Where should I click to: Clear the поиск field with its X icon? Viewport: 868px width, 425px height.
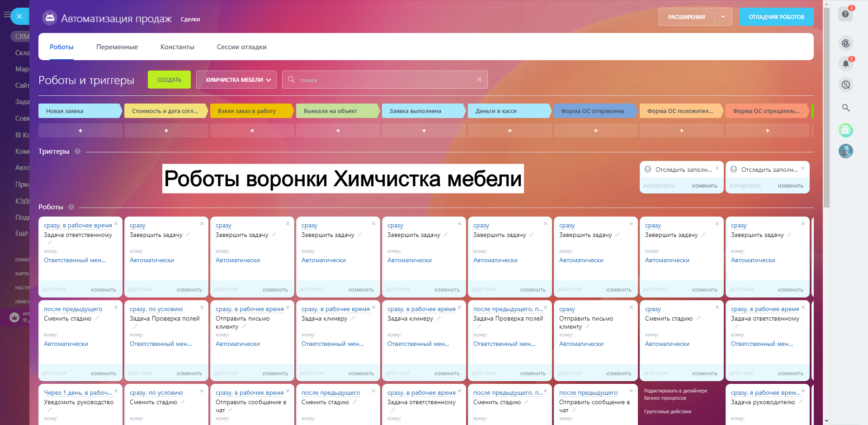tap(479, 80)
